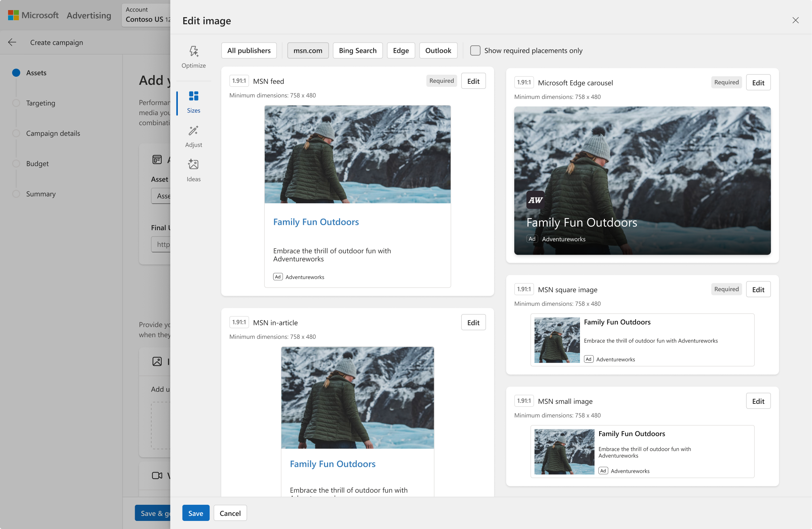The width and height of the screenshot is (812, 529).
Task: Open the Optimize panel icon
Action: [x=194, y=51]
